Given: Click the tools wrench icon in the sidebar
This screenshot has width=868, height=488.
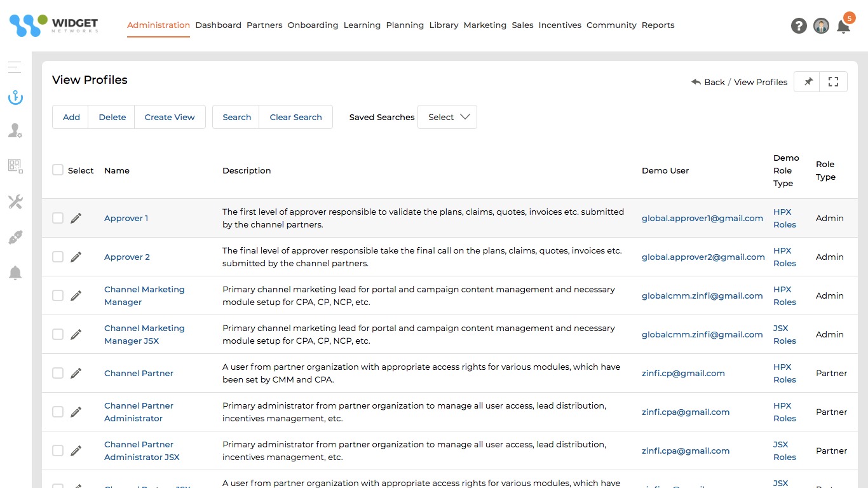Looking at the screenshot, I should tap(15, 201).
